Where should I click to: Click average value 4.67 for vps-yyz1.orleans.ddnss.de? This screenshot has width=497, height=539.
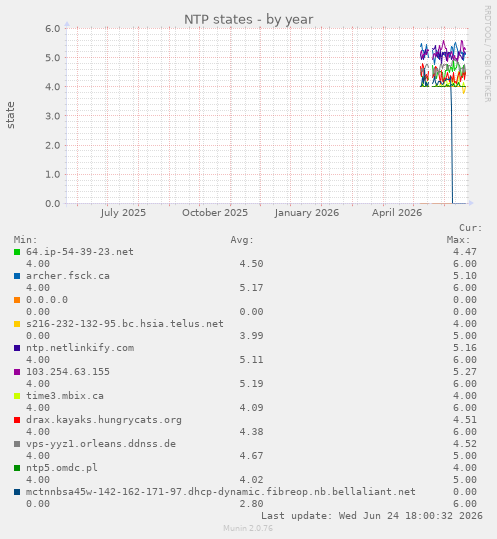[251, 456]
